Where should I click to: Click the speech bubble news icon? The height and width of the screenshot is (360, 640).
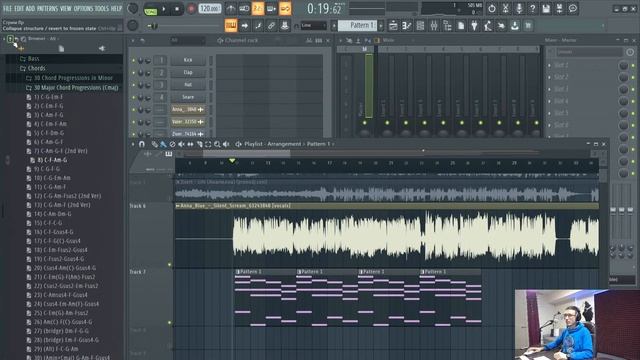573,8
